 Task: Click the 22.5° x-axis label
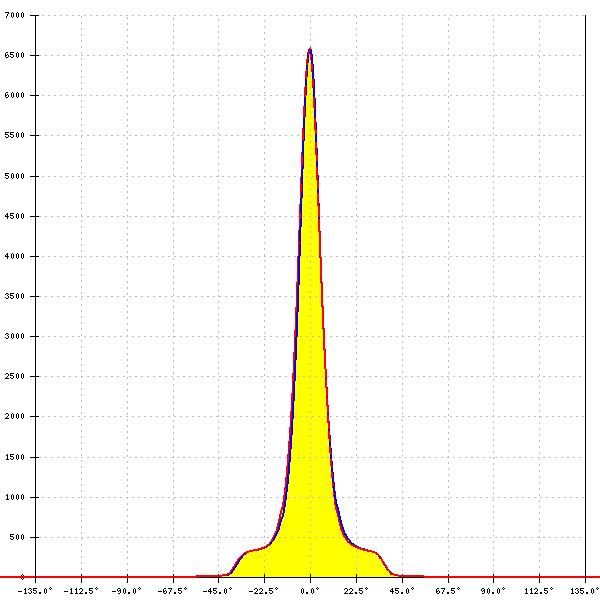click(356, 591)
